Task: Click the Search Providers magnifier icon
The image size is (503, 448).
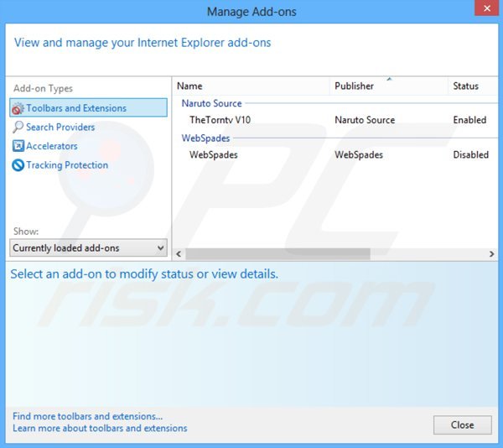Action: [x=18, y=127]
